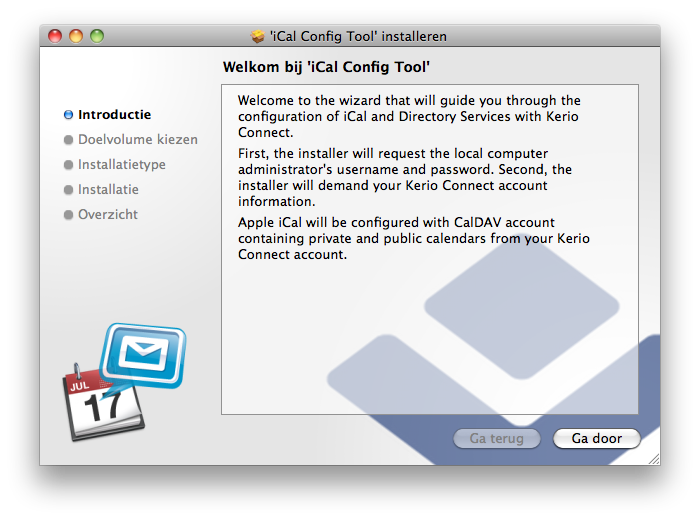
Task: Click the gray bullet beside Installatie
Action: [68, 190]
